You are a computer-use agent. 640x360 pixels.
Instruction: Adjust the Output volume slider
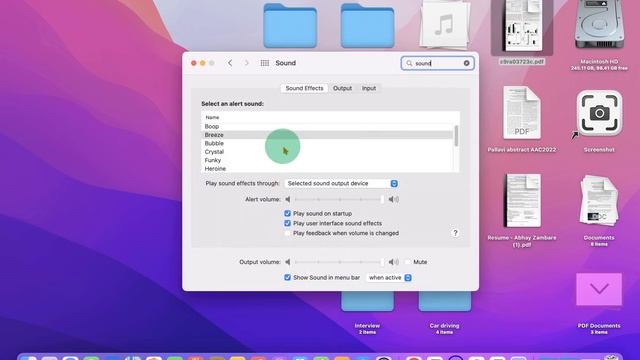pos(339,262)
